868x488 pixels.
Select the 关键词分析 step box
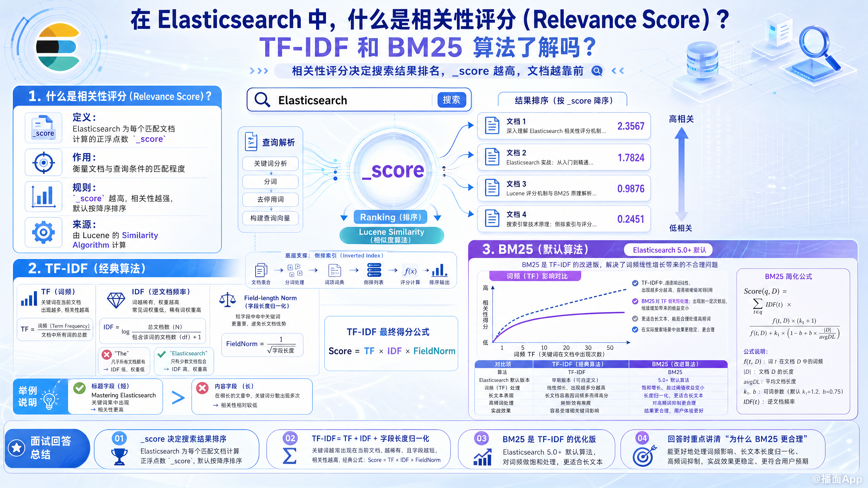270,163
